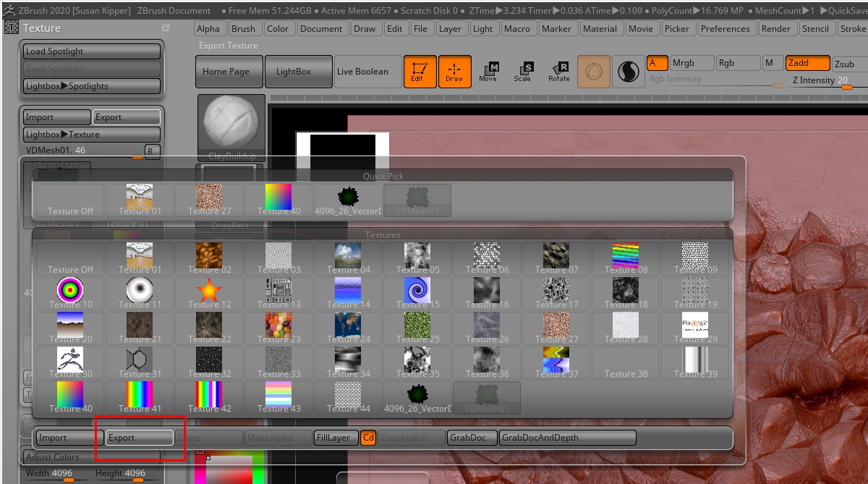Adjust the Z Intensity slider
This screenshot has height=484, width=868.
[830, 81]
